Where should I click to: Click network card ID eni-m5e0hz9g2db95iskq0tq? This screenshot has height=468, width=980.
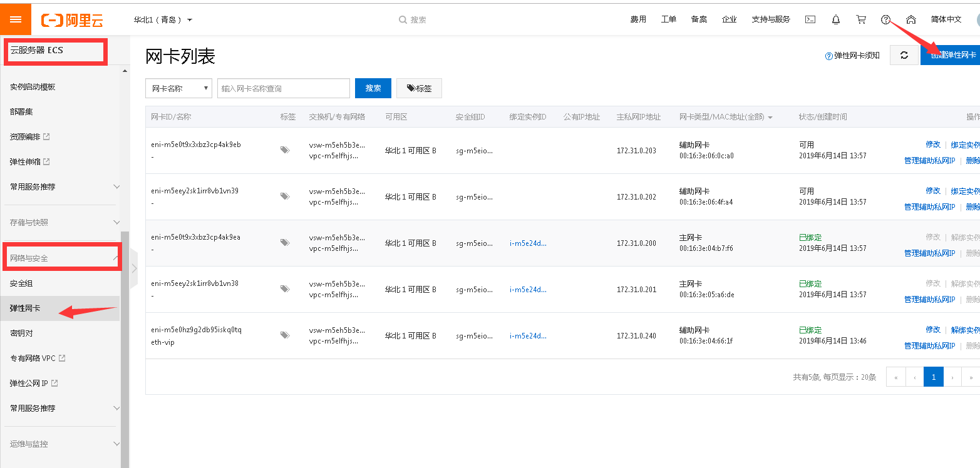196,330
